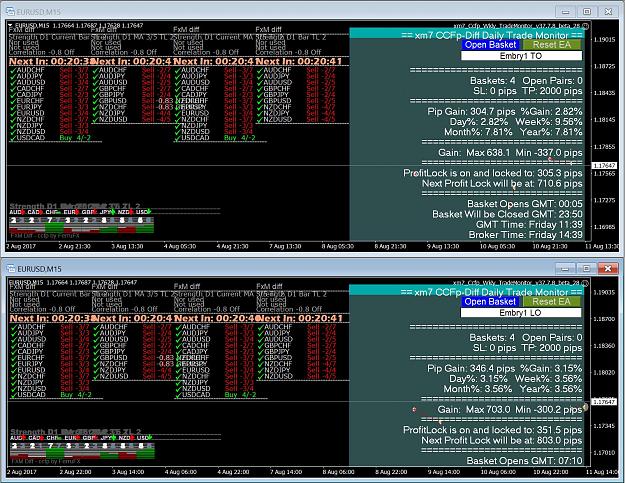The image size is (625, 483).
Task: Click chart icon in bottom EURUSD,M15 title bar
Action: click(x=11, y=269)
